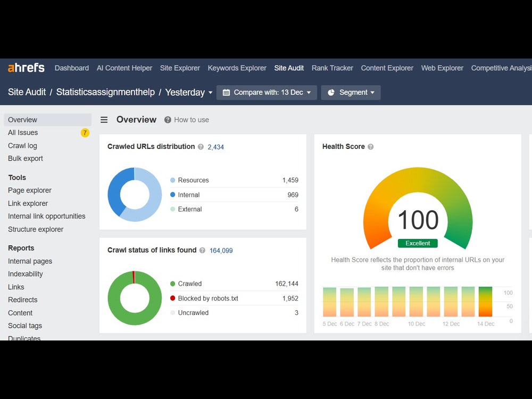Click info icon beside Crawled URLs distribution

tap(201, 147)
